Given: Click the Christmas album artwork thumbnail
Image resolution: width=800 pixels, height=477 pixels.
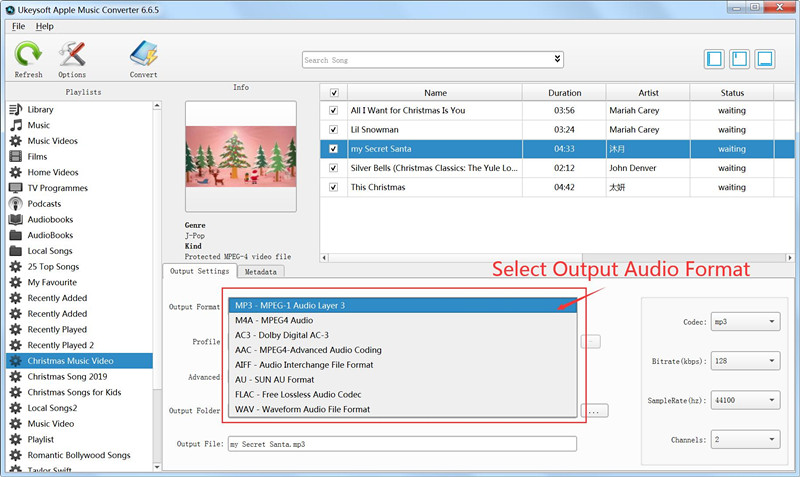Looking at the screenshot, I should [241, 156].
